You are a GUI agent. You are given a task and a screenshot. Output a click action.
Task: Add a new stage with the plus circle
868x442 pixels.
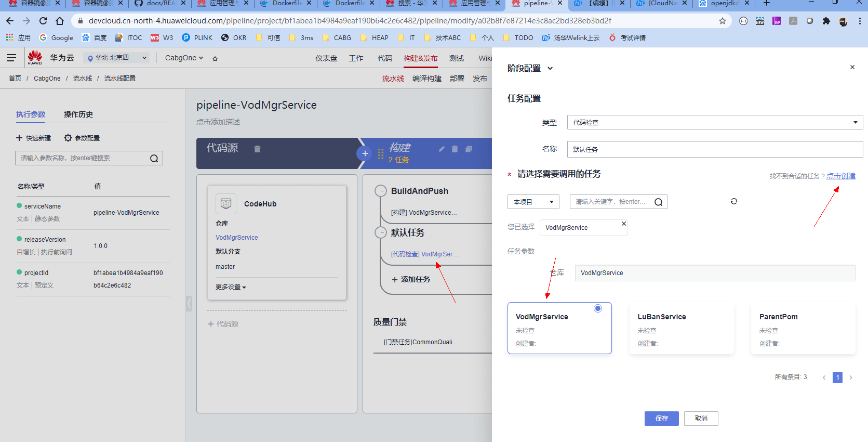pos(365,153)
